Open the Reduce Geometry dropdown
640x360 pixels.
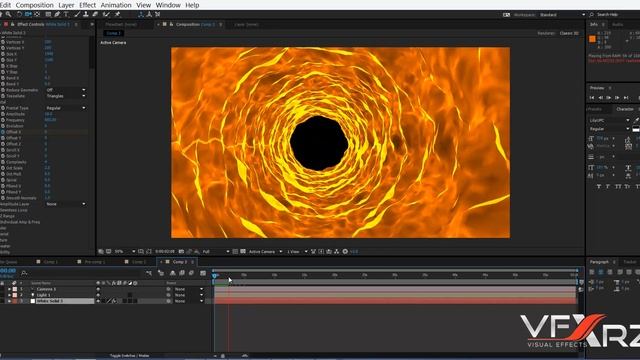[x=65, y=90]
